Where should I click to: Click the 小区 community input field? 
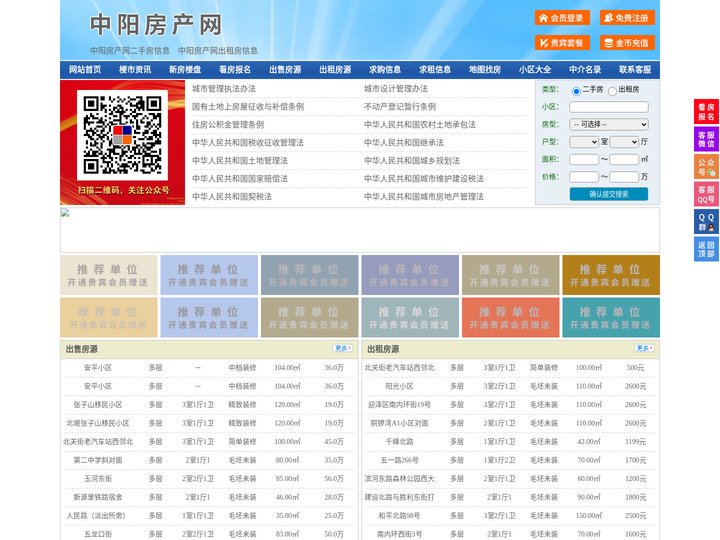[x=608, y=107]
